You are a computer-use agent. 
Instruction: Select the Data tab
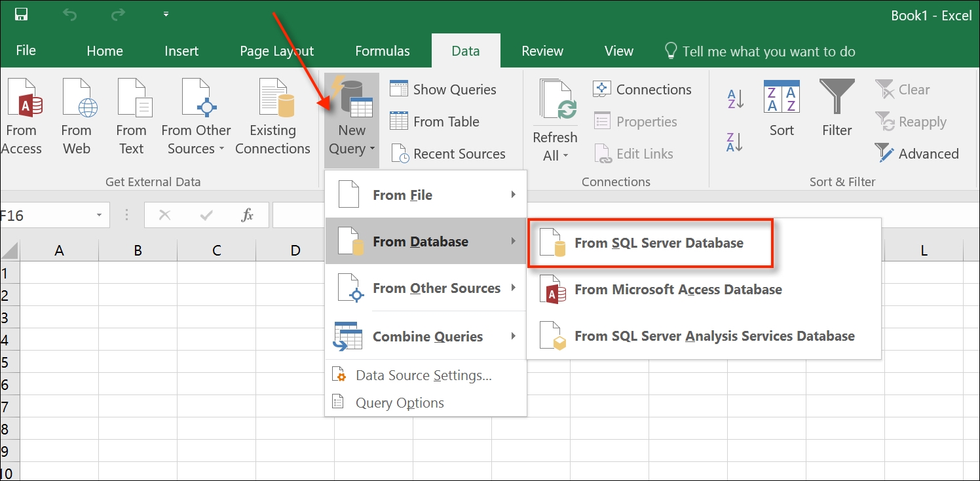(x=466, y=51)
